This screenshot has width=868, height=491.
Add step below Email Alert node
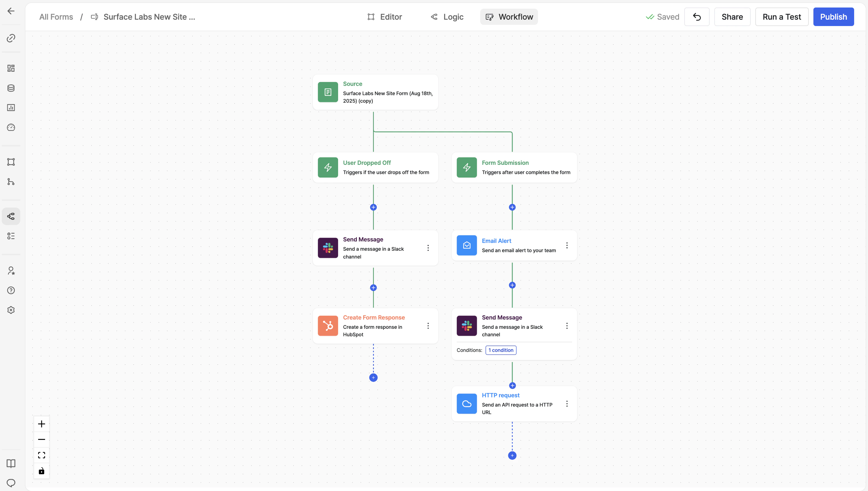pos(512,285)
